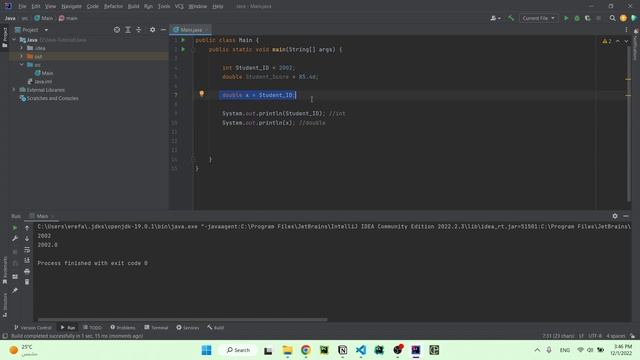Open run configuration wrench in Run panel

click(x=15, y=238)
